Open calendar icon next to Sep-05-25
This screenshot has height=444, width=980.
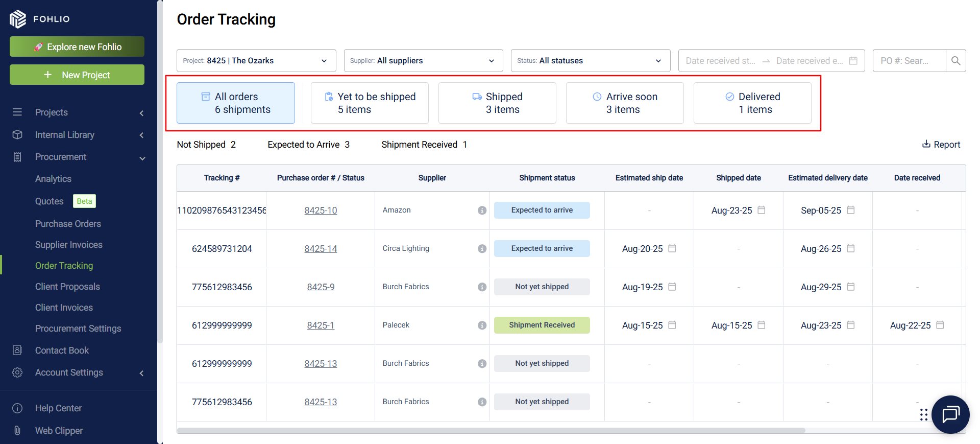coord(851,210)
